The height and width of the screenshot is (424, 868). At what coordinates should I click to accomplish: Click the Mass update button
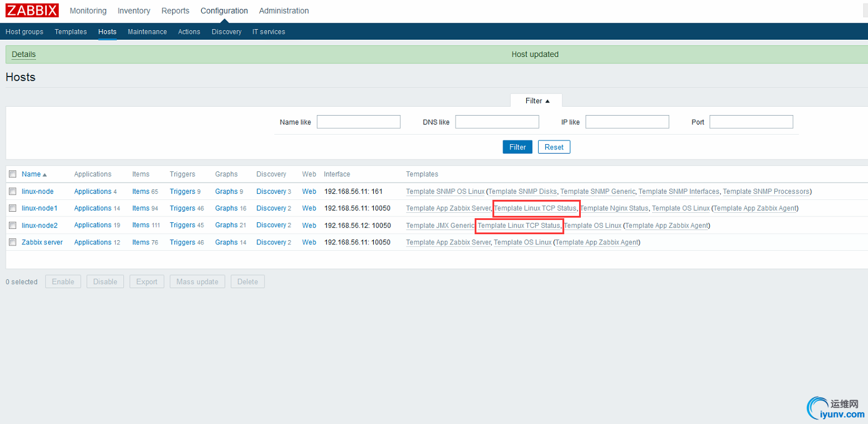click(198, 282)
